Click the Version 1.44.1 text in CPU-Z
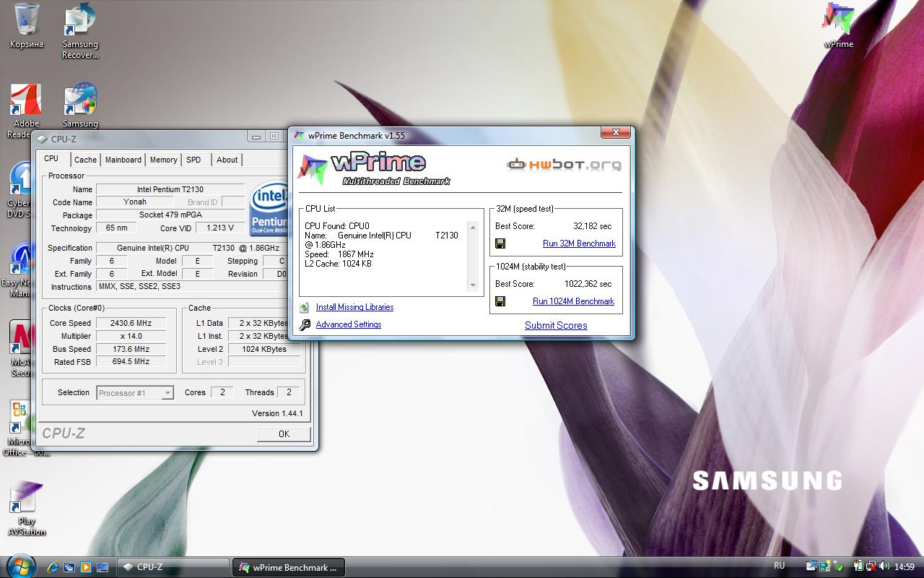Viewport: 924px width, 578px height. (x=277, y=413)
